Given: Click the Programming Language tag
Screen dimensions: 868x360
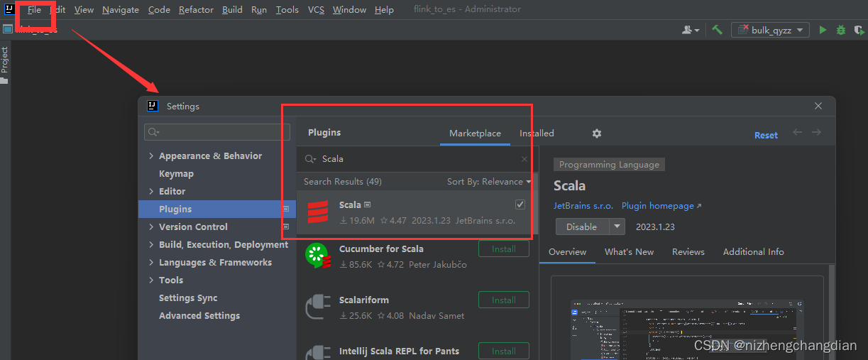Looking at the screenshot, I should click(x=609, y=165).
